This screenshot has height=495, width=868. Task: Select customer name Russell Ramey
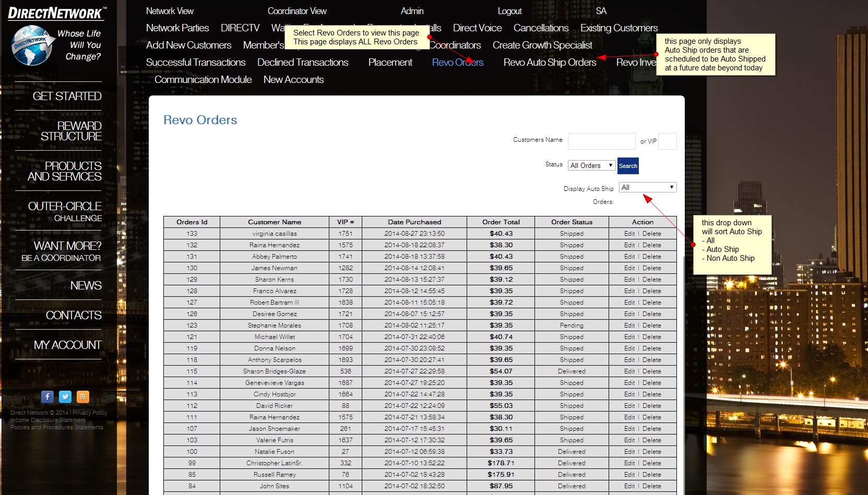coord(275,475)
